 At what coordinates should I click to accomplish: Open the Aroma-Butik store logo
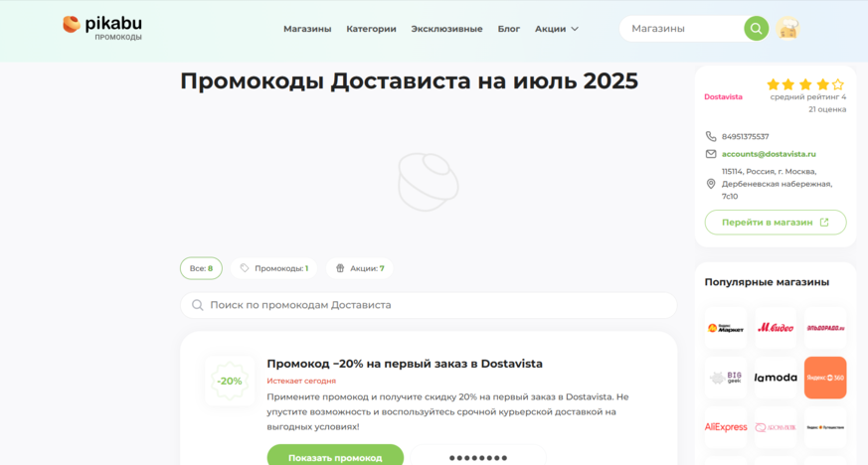coord(776,427)
